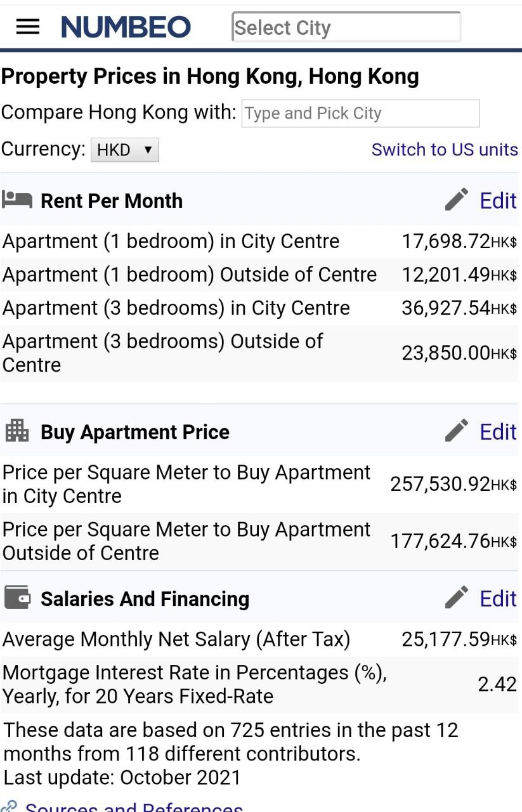
Task: Open the Sources and References link
Action: 134,807
